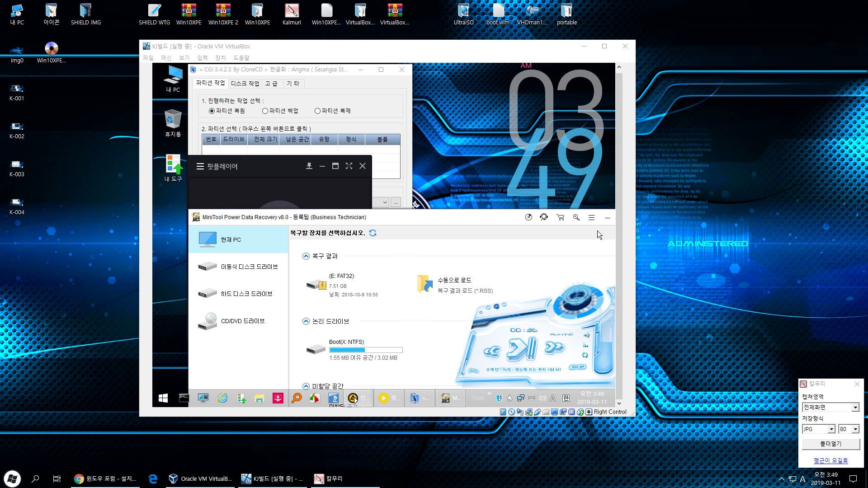Refresh the device list in MiniTool

373,233
